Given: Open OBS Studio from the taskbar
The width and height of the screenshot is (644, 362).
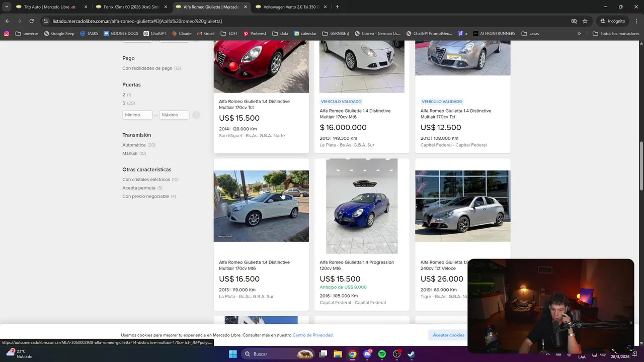Looking at the screenshot, I should pos(396,354).
